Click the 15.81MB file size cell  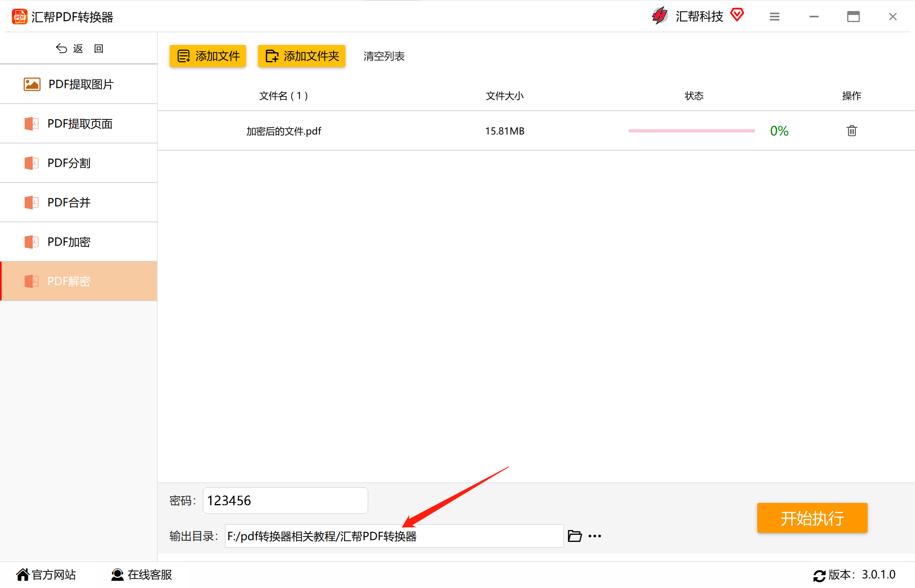(505, 131)
